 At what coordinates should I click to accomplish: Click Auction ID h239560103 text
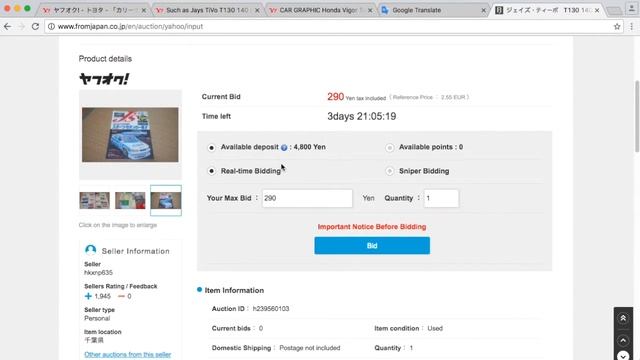(271, 309)
